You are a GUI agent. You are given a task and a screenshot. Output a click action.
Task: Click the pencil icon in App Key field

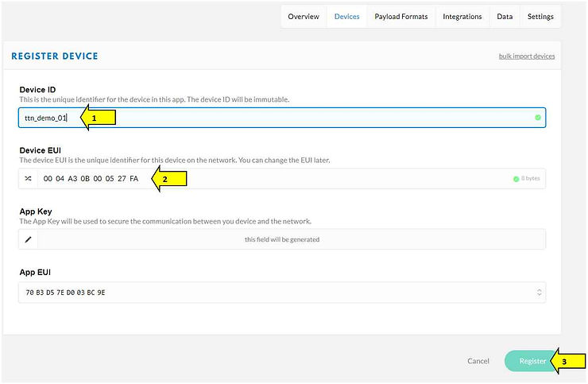coord(28,239)
